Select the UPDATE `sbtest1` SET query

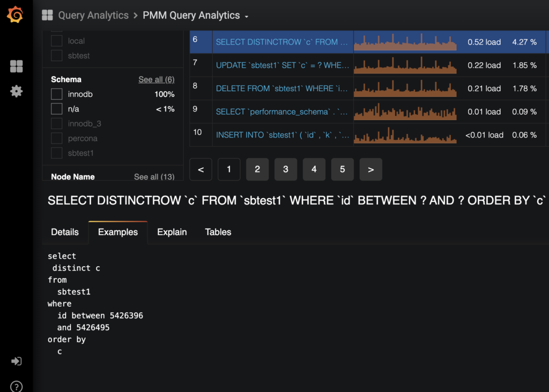[x=282, y=65]
